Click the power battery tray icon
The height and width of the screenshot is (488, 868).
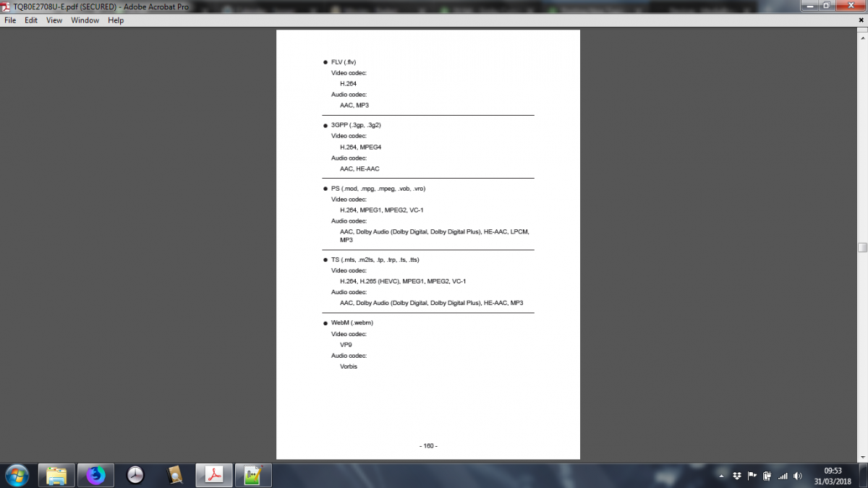pyautogui.click(x=767, y=476)
